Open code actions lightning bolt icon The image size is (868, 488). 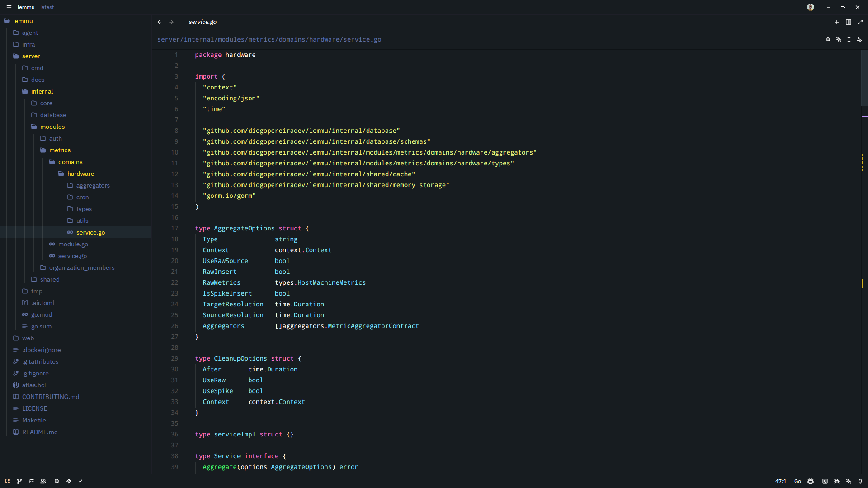tap(69, 481)
